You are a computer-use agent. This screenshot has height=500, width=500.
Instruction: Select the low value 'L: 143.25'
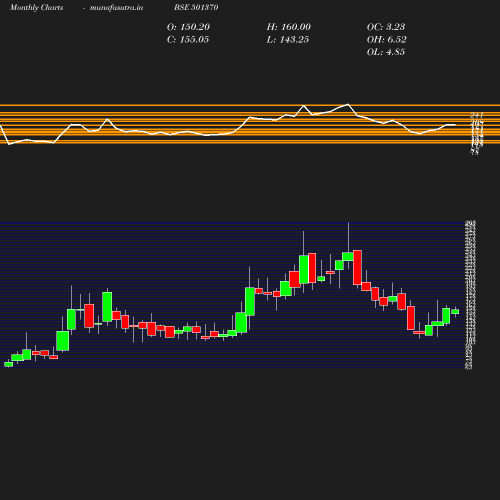tap(288, 40)
